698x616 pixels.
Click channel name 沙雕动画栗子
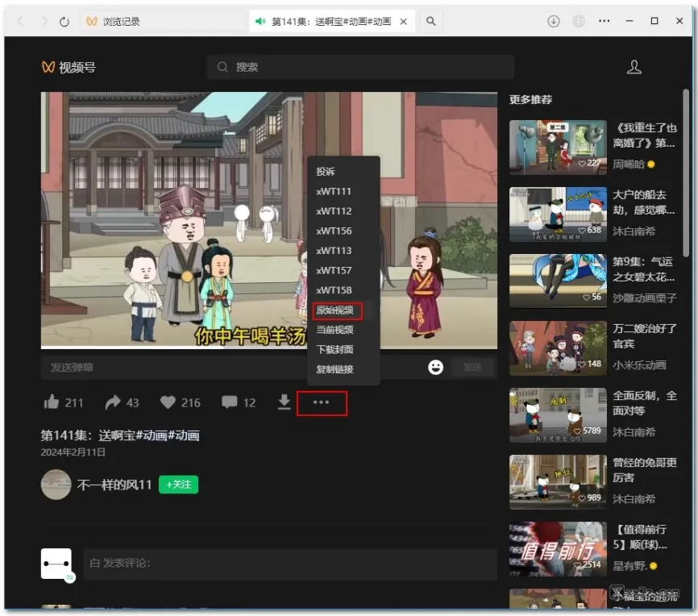click(x=645, y=298)
